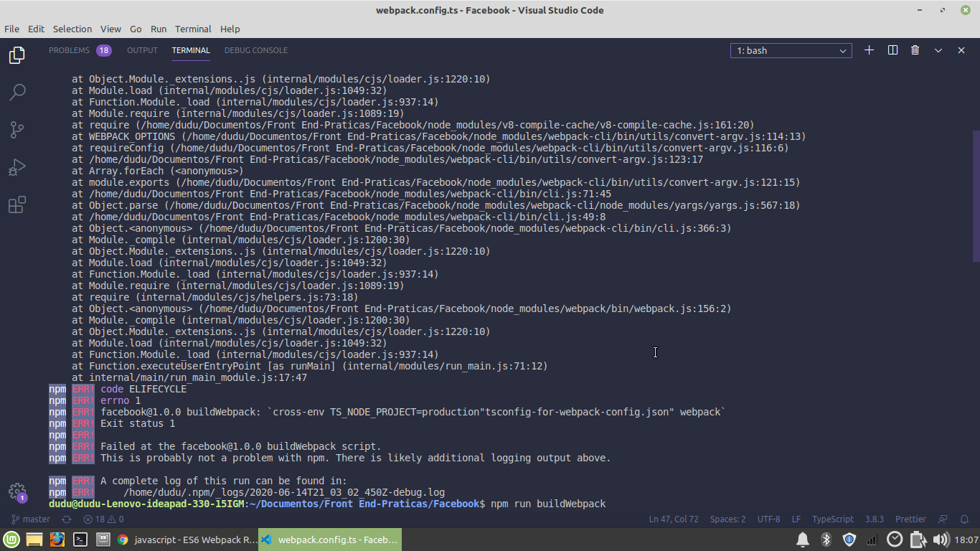Open the battery power tray icon

[x=918, y=540]
